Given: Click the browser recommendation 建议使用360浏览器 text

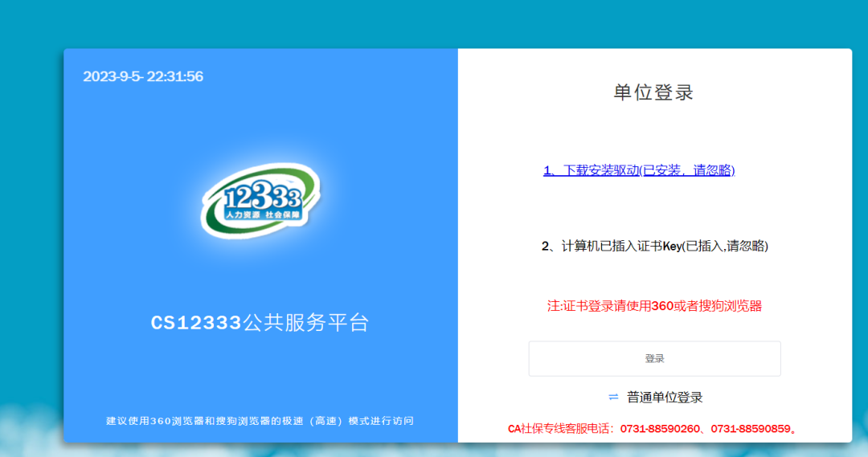Looking at the screenshot, I should (x=260, y=421).
